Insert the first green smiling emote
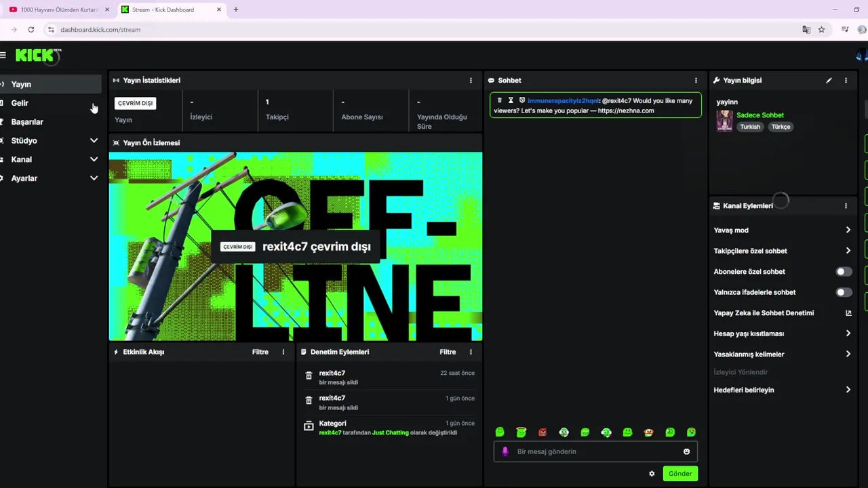868x488 pixels. 500,432
